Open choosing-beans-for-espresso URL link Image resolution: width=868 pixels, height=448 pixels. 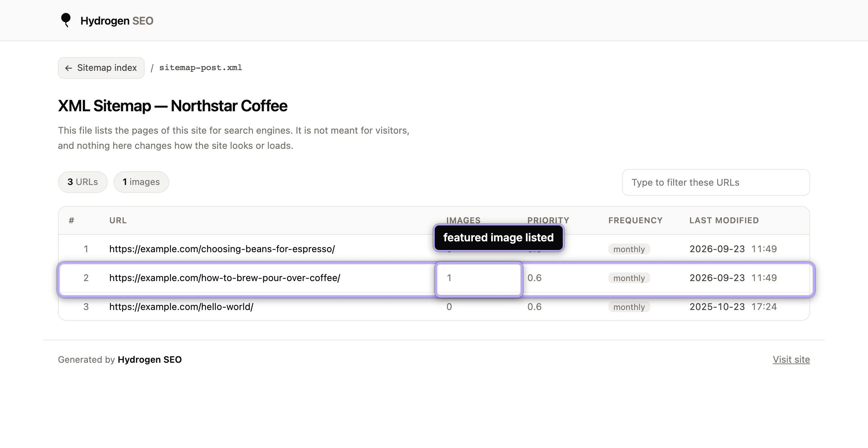222,249
